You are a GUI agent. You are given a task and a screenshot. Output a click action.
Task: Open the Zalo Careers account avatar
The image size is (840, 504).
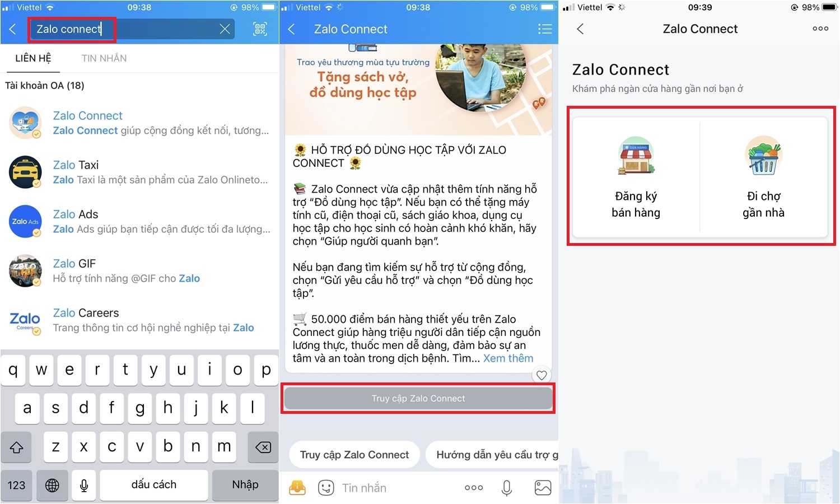[25, 320]
